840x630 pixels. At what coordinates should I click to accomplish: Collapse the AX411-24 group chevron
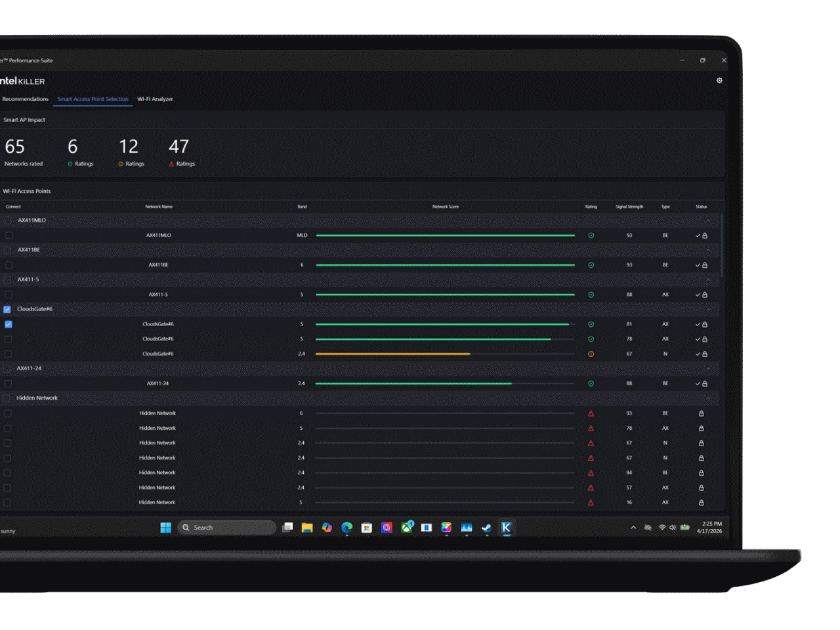(x=708, y=369)
